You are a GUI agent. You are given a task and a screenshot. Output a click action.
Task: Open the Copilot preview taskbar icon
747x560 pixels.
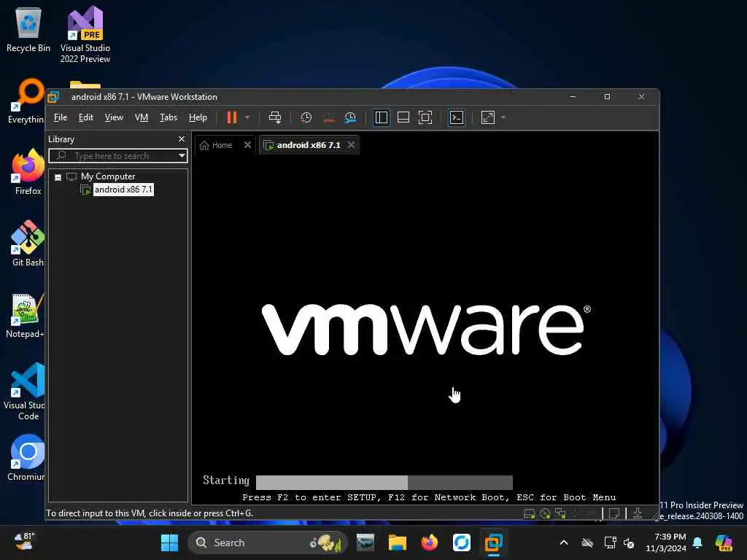(724, 542)
